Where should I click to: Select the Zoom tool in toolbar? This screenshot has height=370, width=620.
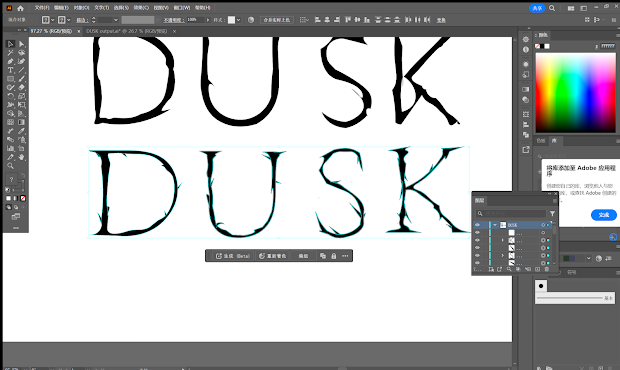pos(11,166)
